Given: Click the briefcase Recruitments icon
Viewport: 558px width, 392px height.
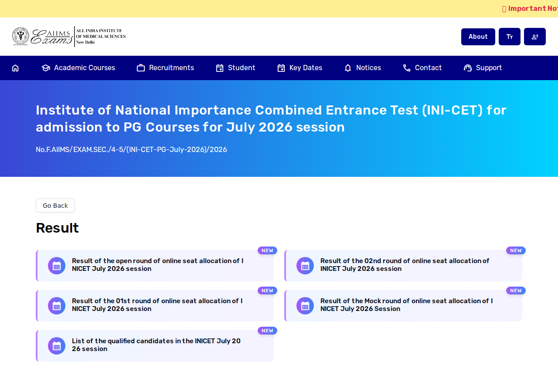Looking at the screenshot, I should point(141,68).
